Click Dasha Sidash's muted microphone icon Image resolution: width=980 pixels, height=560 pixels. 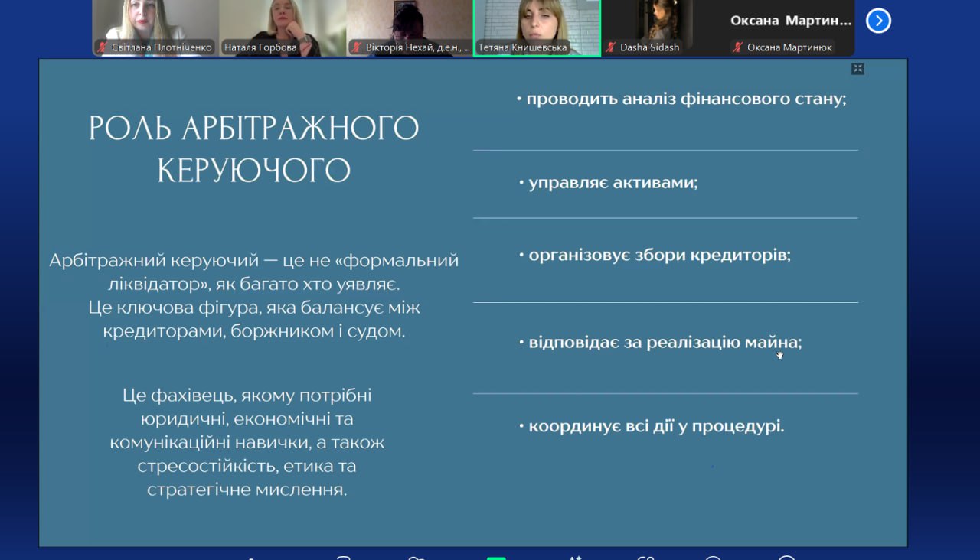click(610, 47)
